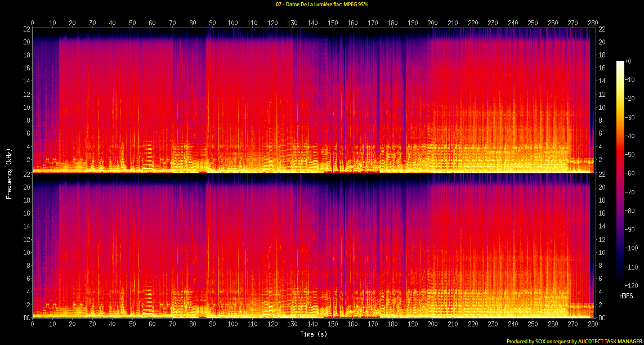The image size is (644, 345).
Task: Click the 10 kHz label on lower-right frequency axis
Action: (x=601, y=253)
